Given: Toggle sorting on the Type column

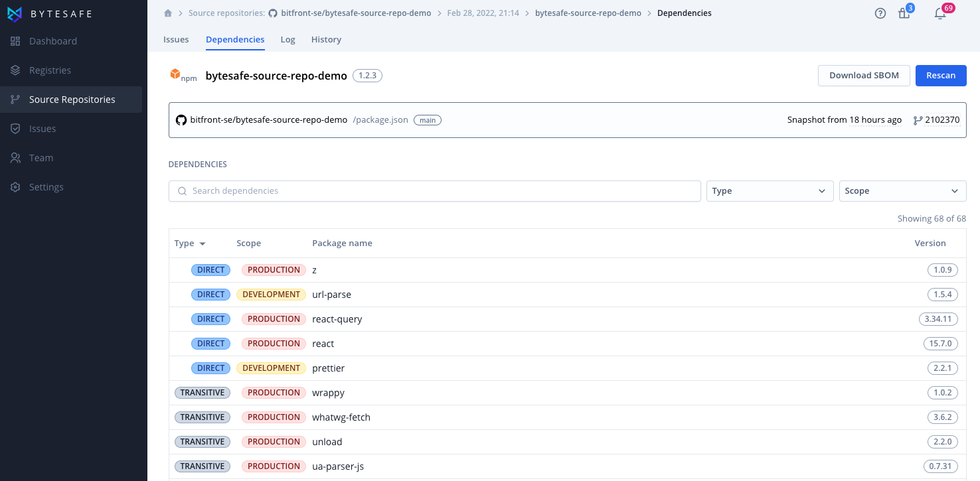Looking at the screenshot, I should 190,243.
